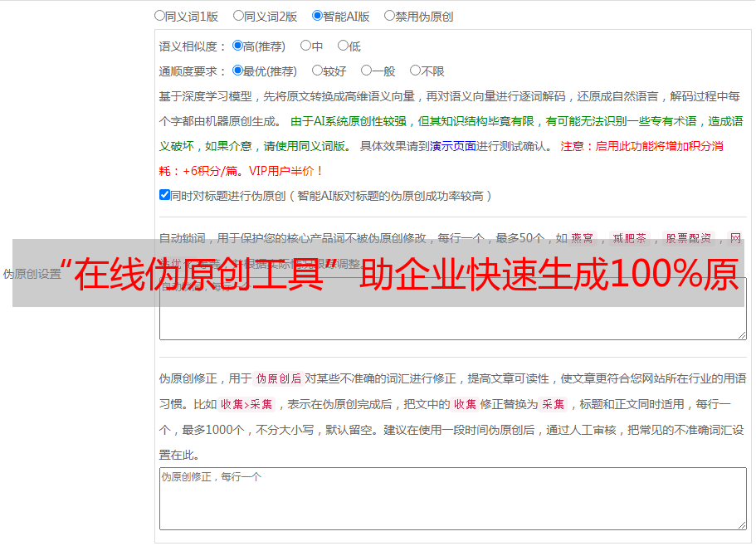This screenshot has width=756, height=546.
Task: Click the 伪原创后 highlighted tag
Action: (278, 378)
